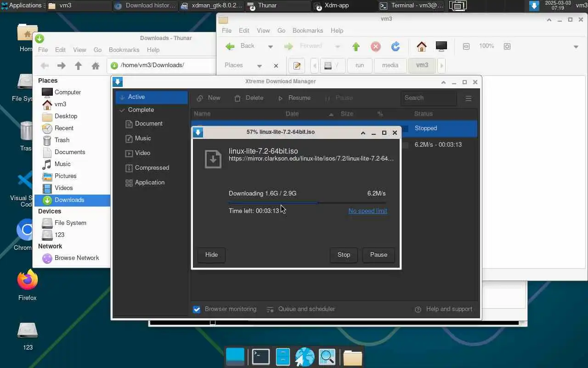The image size is (588, 368).
Task: Open the XDM hamburger menu icon
Action: coord(469,98)
